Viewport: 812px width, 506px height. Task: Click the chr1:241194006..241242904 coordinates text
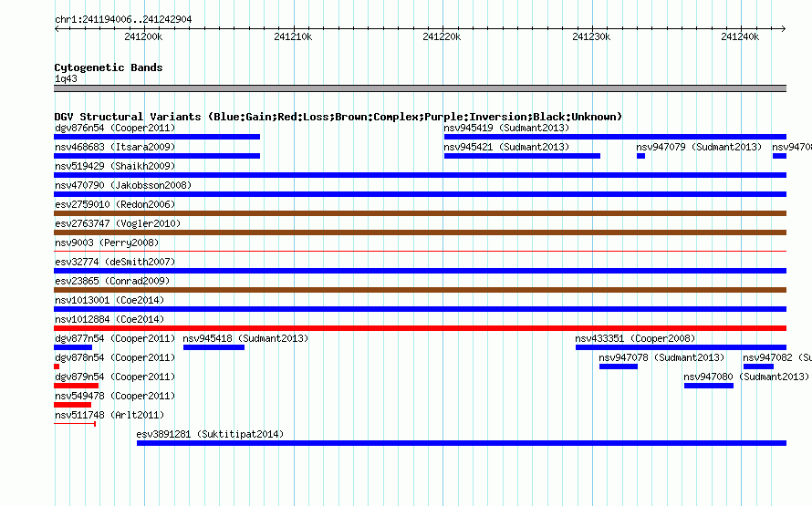[123, 19]
